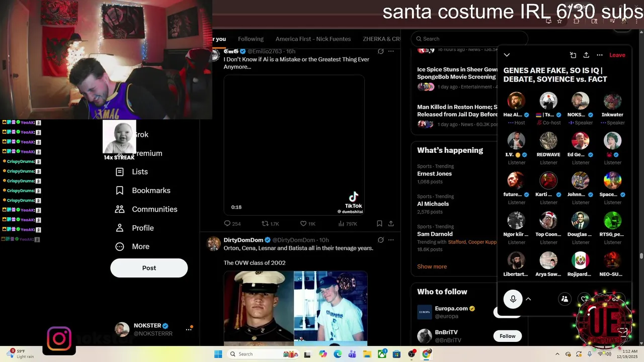Click the Post button
Screen dimensions: 644x362
149,268
